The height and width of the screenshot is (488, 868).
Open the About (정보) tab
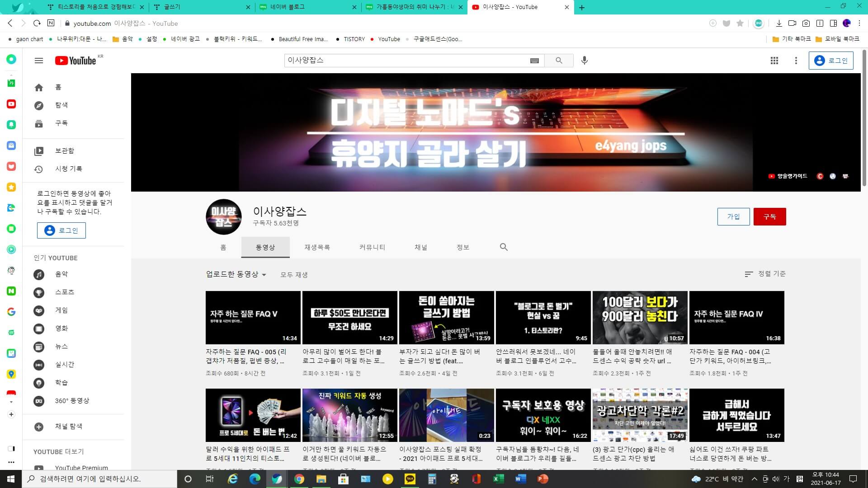[463, 247]
